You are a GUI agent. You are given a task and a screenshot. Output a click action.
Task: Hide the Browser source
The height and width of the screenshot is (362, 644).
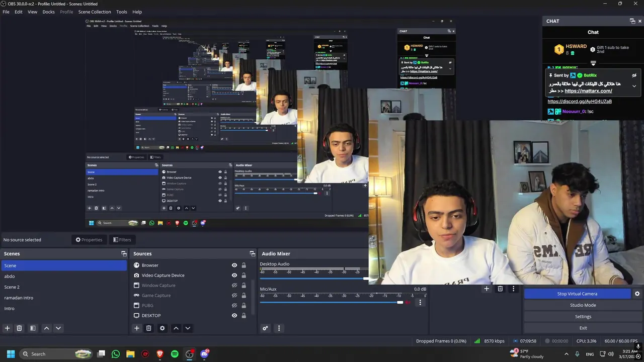[x=234, y=265]
